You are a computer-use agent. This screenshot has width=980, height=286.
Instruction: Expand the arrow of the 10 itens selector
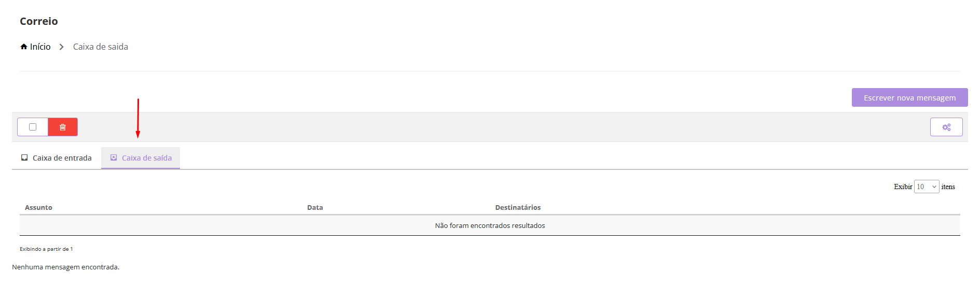click(934, 187)
